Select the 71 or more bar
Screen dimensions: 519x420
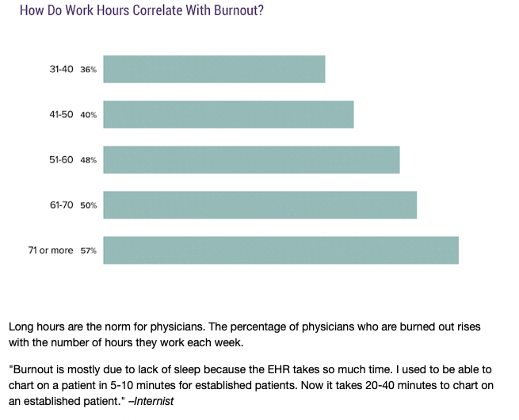[281, 250]
